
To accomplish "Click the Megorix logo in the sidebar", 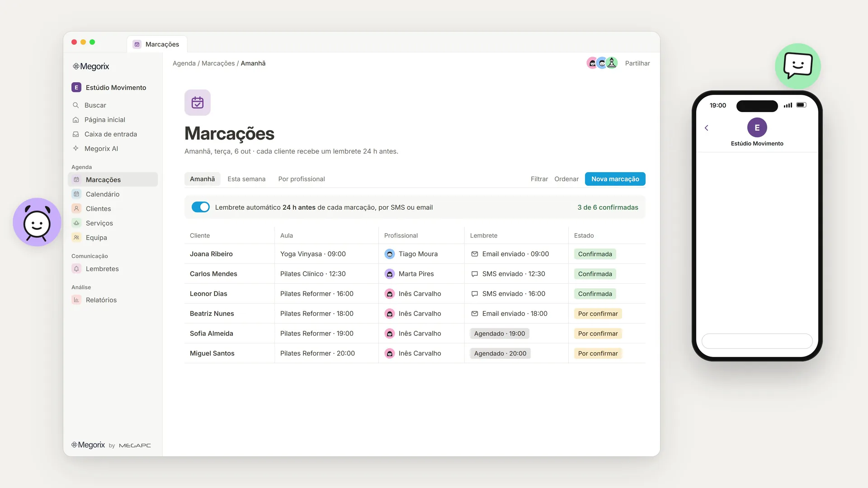I will [x=91, y=66].
